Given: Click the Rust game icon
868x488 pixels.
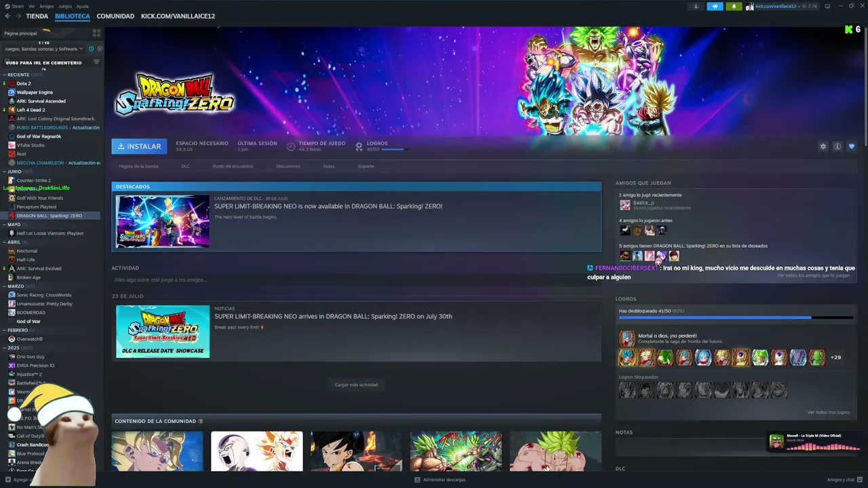Looking at the screenshot, I should (12, 154).
